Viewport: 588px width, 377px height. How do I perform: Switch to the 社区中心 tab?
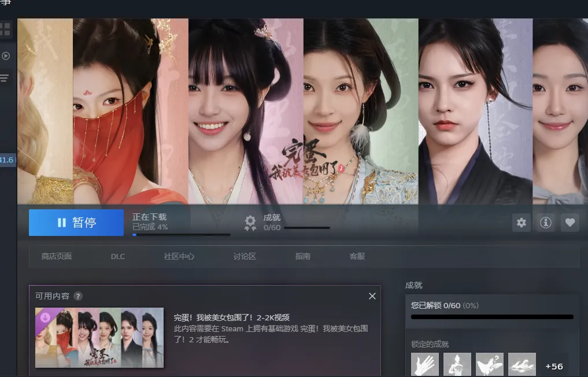(x=179, y=256)
